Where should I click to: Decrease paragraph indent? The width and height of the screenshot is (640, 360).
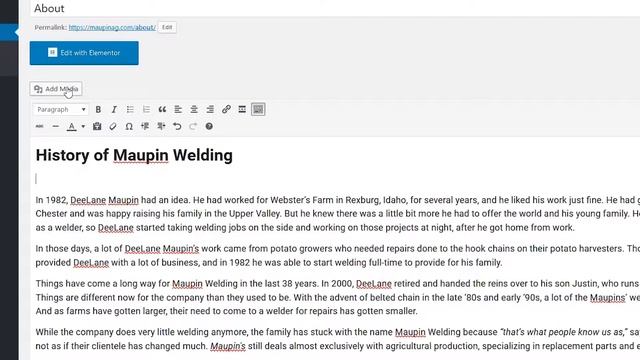point(145,127)
